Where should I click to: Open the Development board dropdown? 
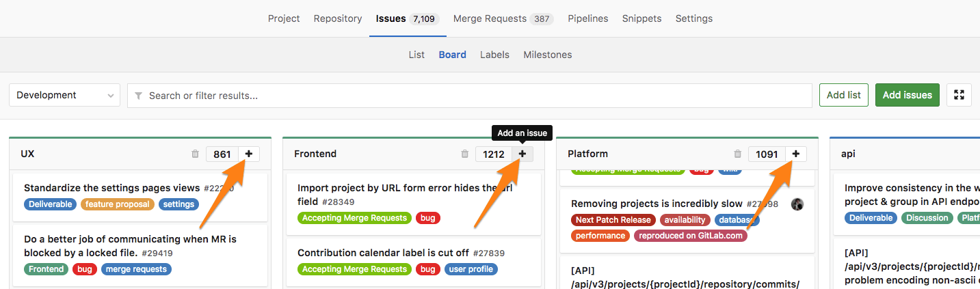[64, 95]
